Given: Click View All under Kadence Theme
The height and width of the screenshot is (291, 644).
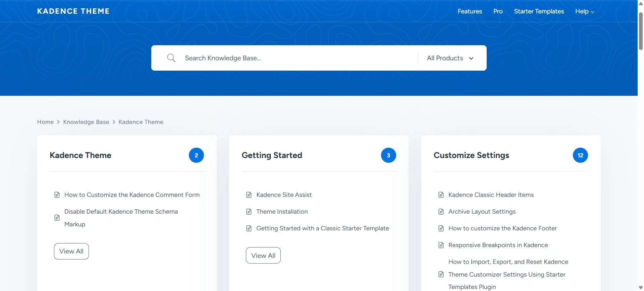Looking at the screenshot, I should tap(71, 251).
